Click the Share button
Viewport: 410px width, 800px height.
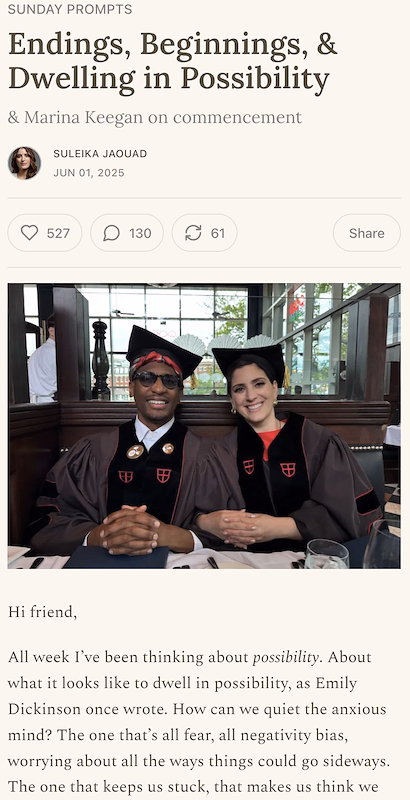click(367, 233)
